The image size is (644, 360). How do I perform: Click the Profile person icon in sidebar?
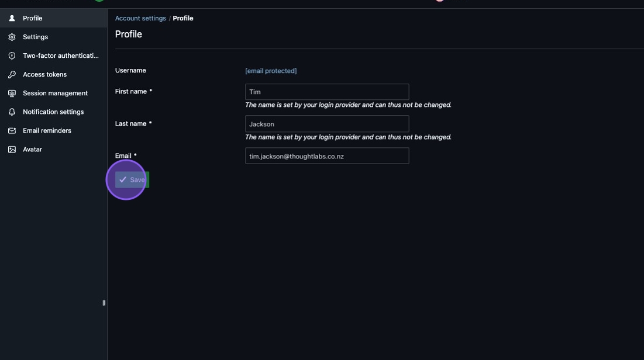(12, 18)
